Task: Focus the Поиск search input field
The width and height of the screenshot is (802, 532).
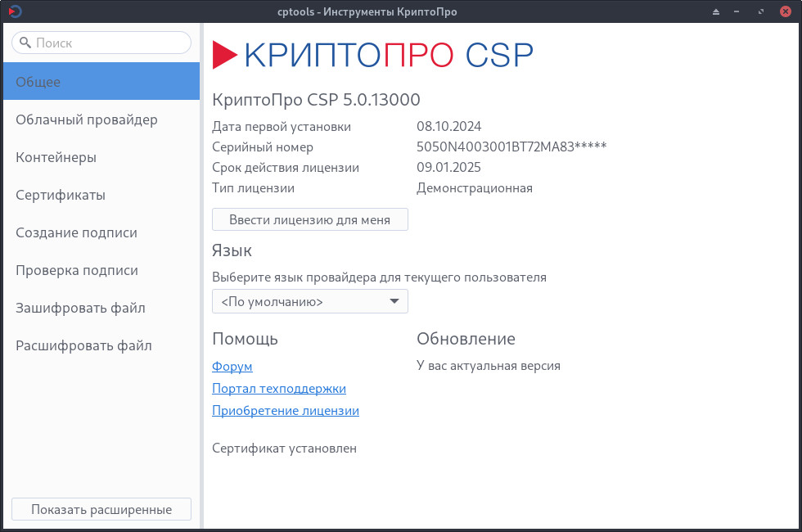Action: 106,43
